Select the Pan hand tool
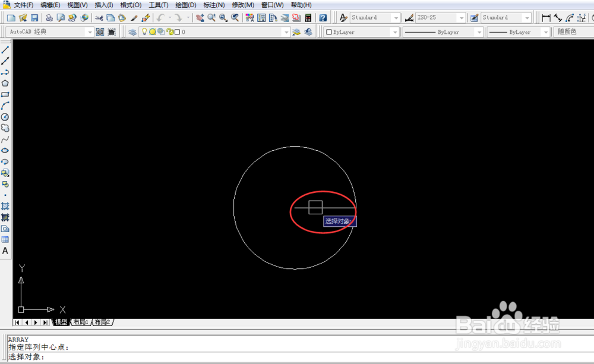Viewport: 594px width, 364px height. [x=200, y=18]
